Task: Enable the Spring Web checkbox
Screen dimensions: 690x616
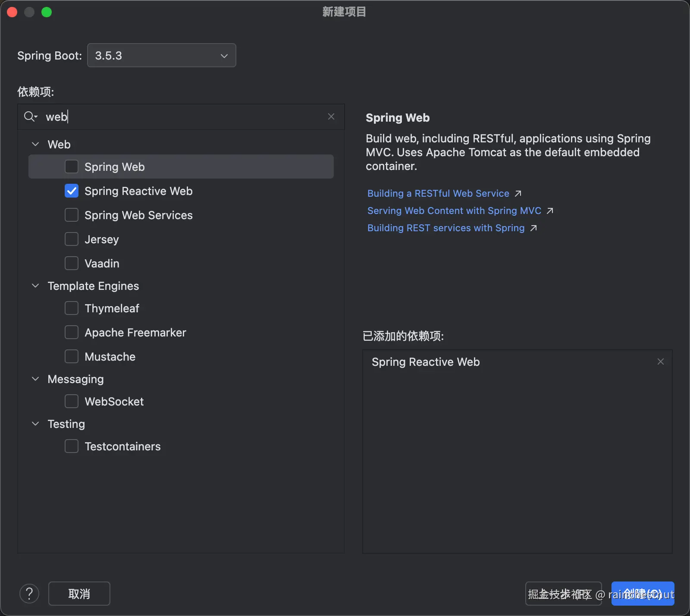Action: point(72,167)
